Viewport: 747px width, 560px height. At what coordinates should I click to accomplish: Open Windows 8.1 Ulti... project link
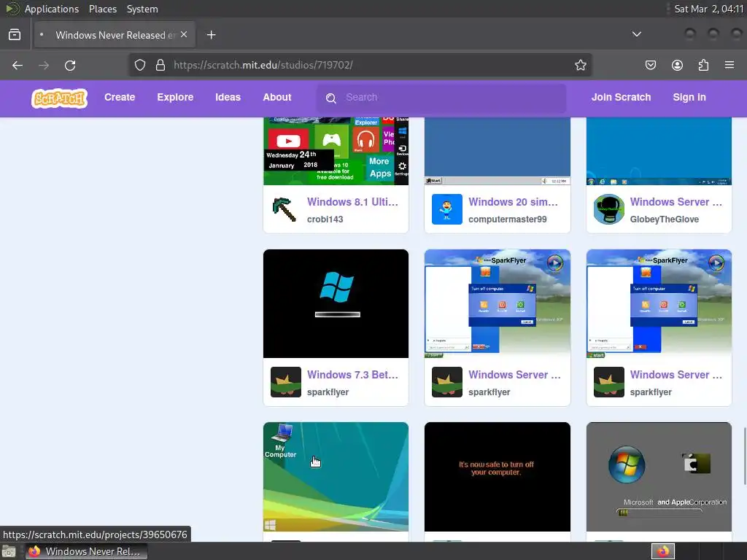pos(352,202)
